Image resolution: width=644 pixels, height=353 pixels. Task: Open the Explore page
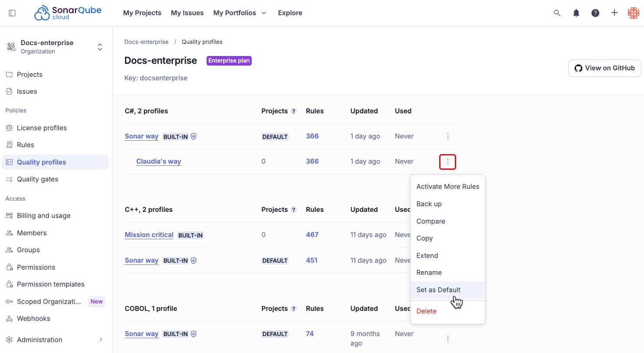[x=290, y=13]
